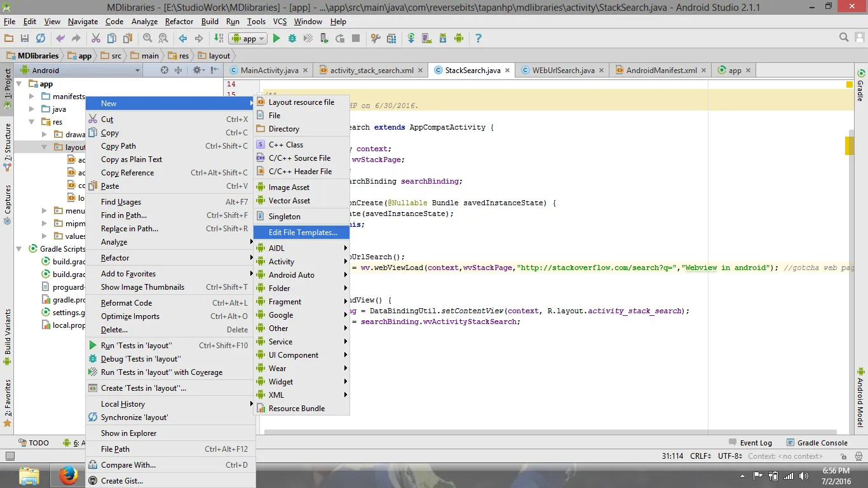The height and width of the screenshot is (488, 868).
Task: Run the app with green play icon
Action: (276, 39)
